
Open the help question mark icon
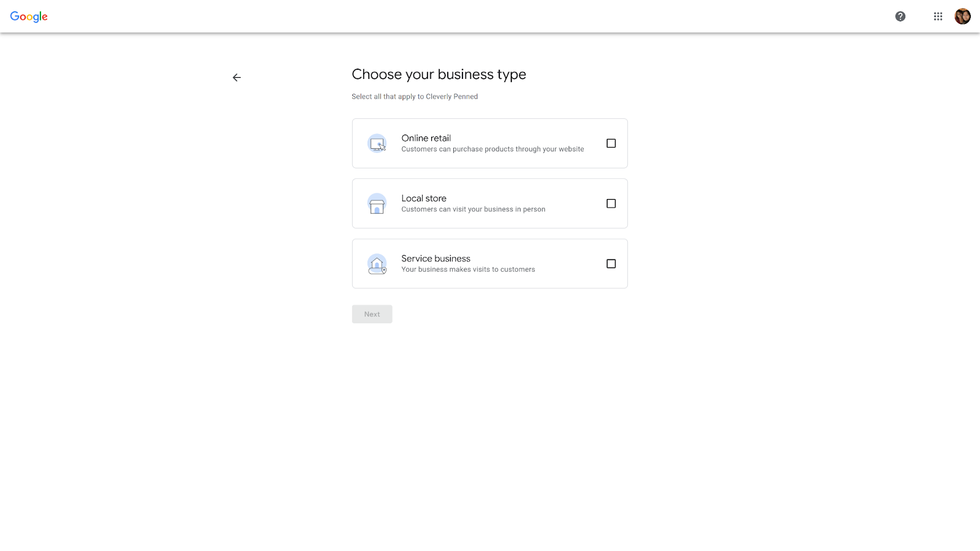coord(900,17)
